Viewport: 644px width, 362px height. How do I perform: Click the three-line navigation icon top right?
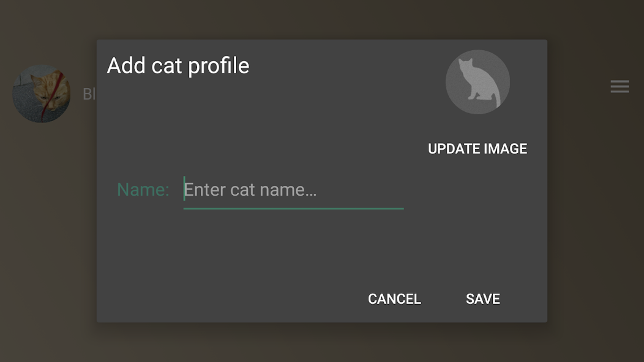pyautogui.click(x=620, y=86)
